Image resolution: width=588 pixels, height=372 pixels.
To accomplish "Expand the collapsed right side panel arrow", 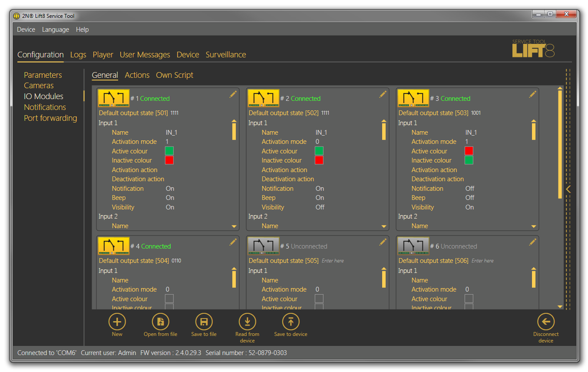I will 568,189.
